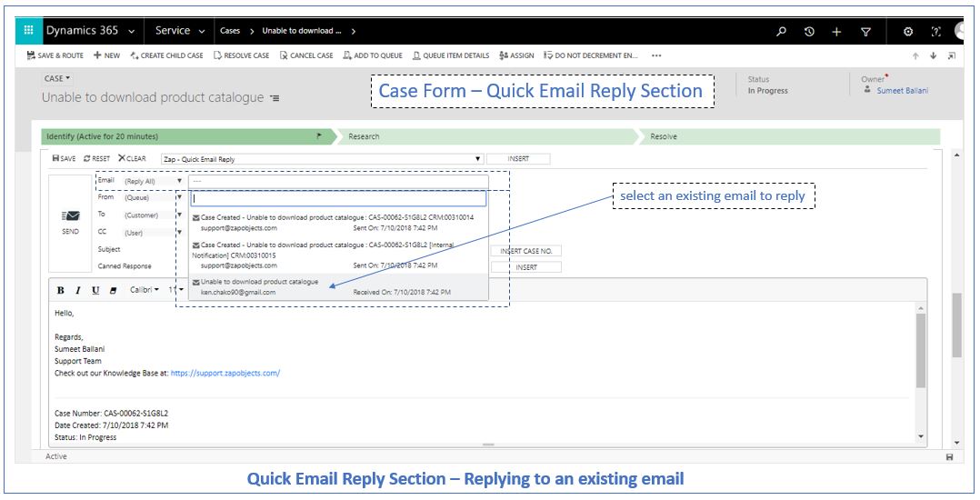Open the case title list menu icon
The height and width of the screenshot is (500, 980).
coord(275,98)
